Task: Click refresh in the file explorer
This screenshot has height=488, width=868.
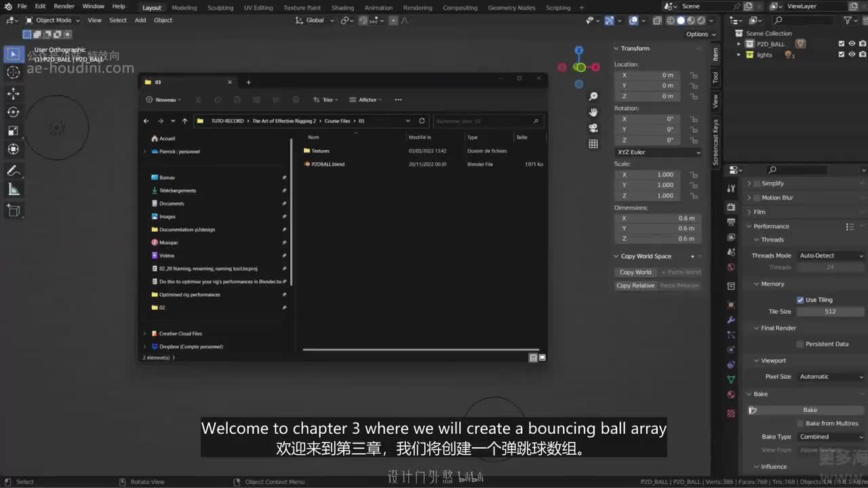Action: point(422,121)
